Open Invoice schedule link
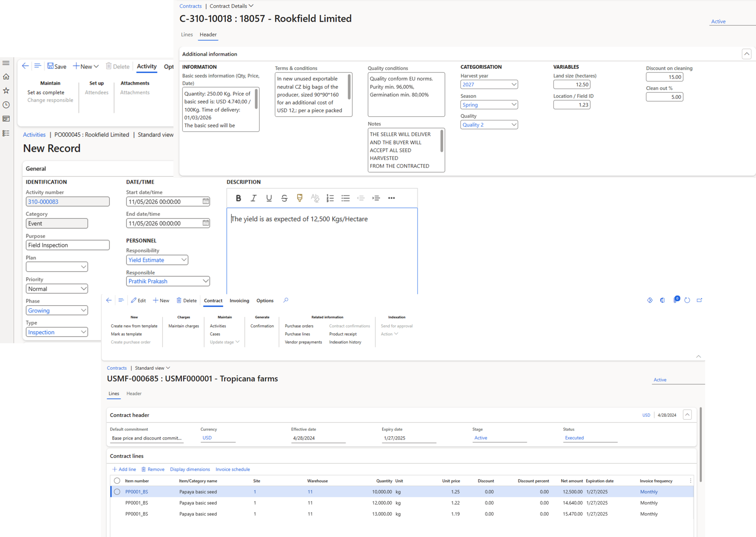Image resolution: width=756 pixels, height=537 pixels. (233, 469)
